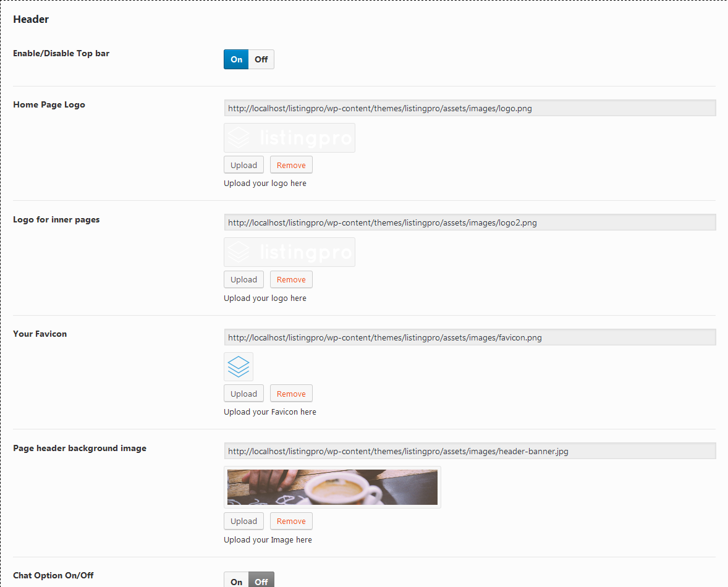728x587 pixels.
Task: Click the Home Page Logo URL field
Action: click(x=470, y=108)
